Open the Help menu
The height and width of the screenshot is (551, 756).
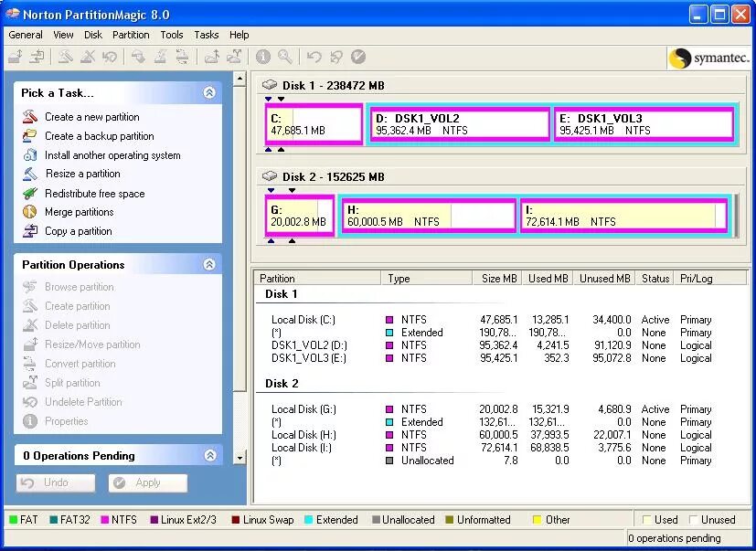[x=240, y=35]
